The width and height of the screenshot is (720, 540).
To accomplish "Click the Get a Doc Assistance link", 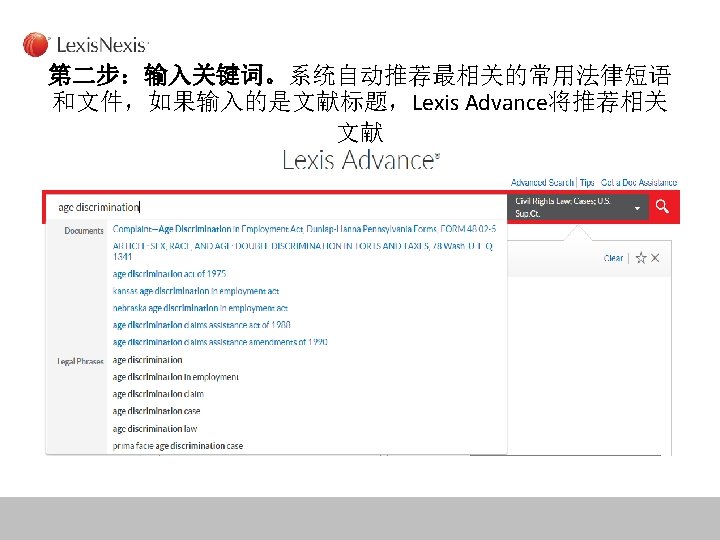I will [639, 183].
